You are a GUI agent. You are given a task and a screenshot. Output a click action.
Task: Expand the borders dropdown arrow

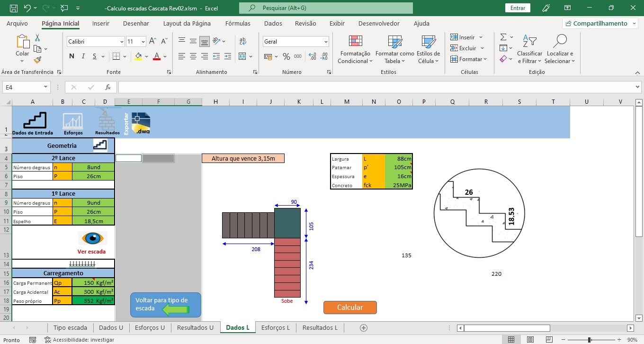[124, 56]
